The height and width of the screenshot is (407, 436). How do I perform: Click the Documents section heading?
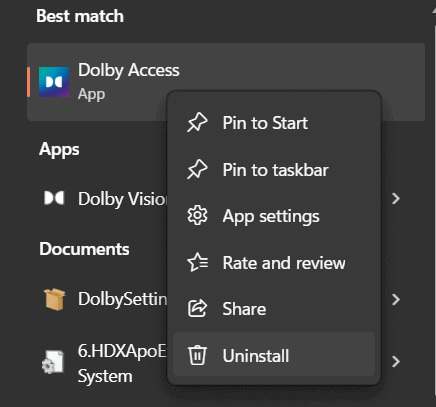click(84, 249)
